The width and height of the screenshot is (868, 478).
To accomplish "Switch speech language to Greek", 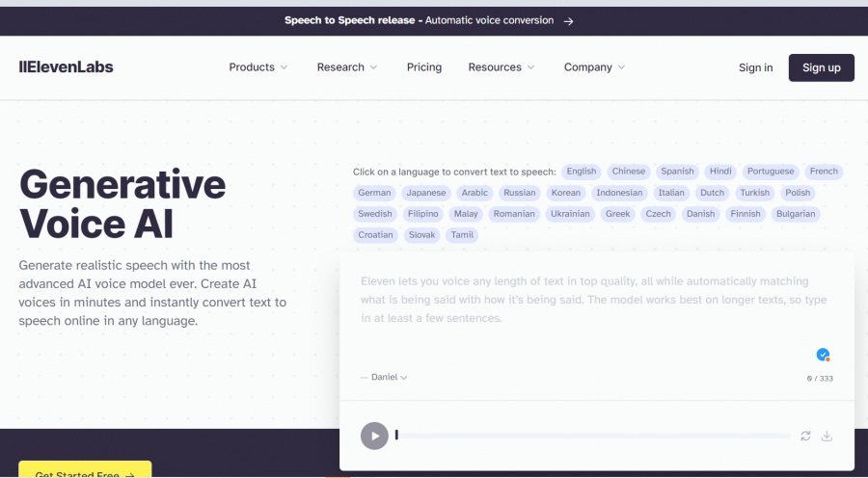I will pyautogui.click(x=617, y=214).
